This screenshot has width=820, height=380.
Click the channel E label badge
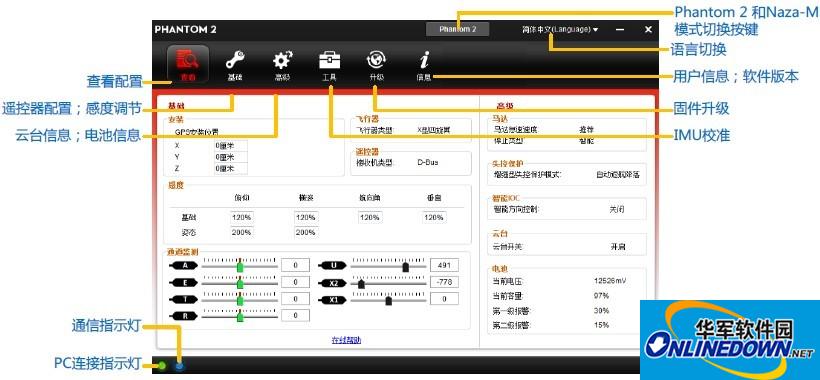[184, 282]
